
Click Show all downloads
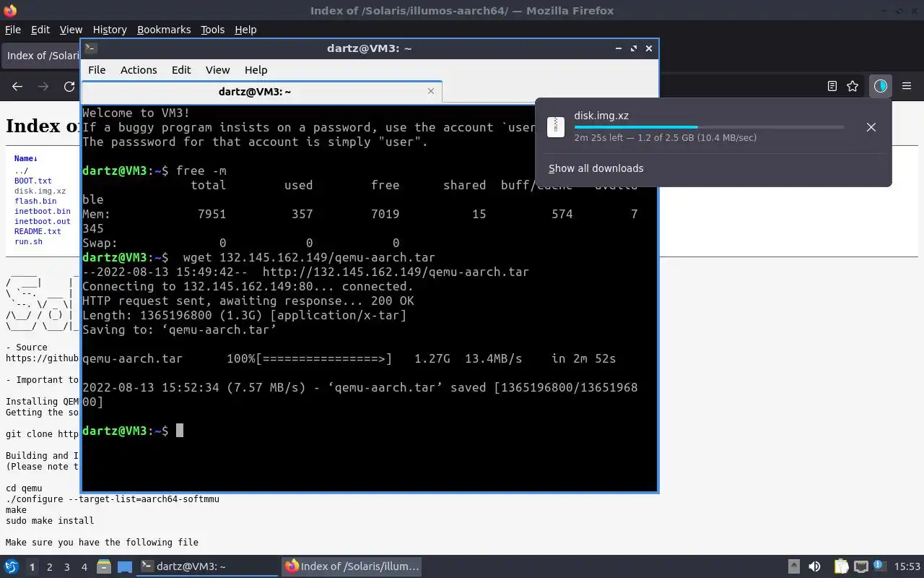[596, 168]
